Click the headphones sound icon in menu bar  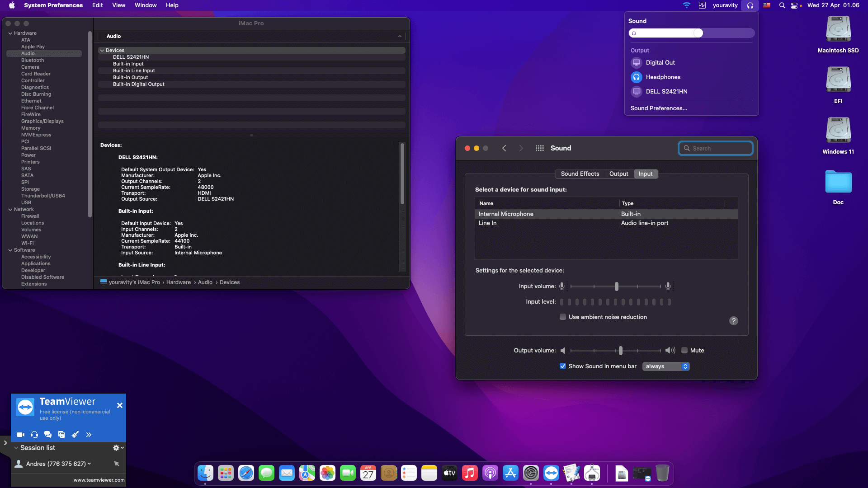(x=750, y=5)
